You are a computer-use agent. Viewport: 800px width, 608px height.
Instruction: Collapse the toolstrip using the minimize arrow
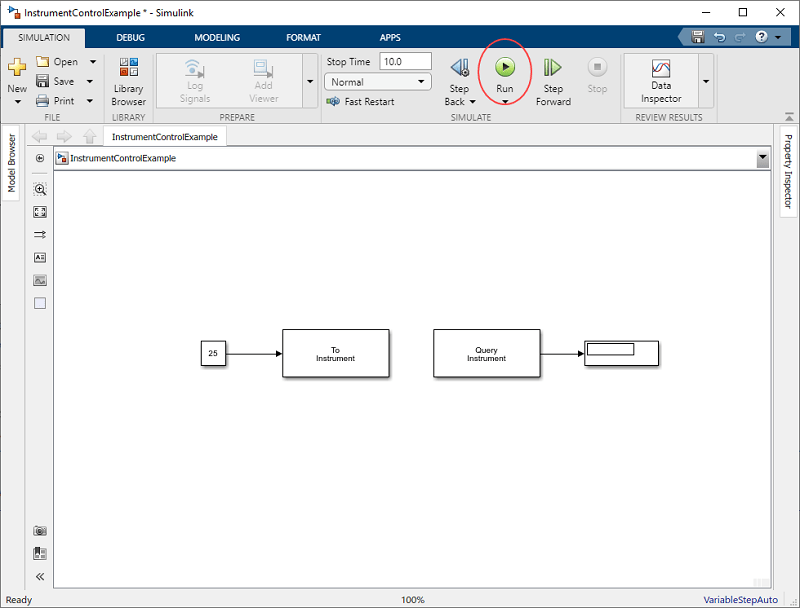point(789,117)
